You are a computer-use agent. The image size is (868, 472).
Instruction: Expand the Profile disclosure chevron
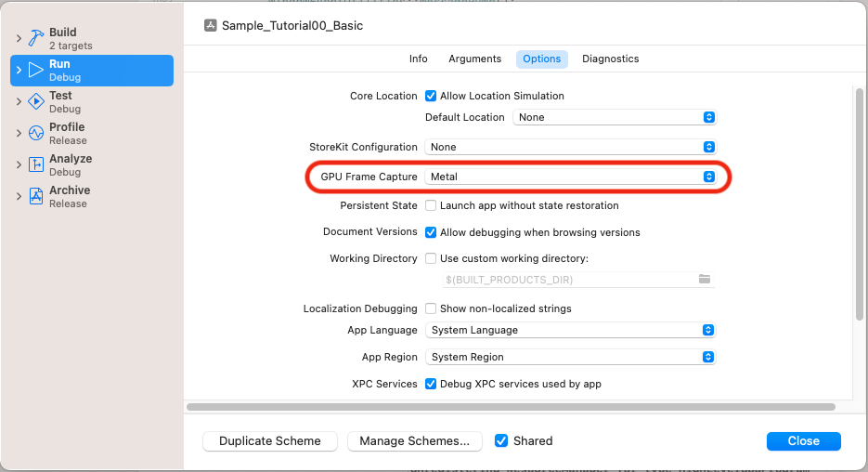coord(19,133)
